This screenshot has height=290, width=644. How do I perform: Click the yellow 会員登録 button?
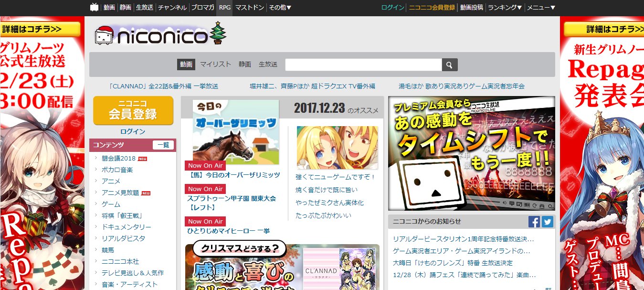[133, 110]
